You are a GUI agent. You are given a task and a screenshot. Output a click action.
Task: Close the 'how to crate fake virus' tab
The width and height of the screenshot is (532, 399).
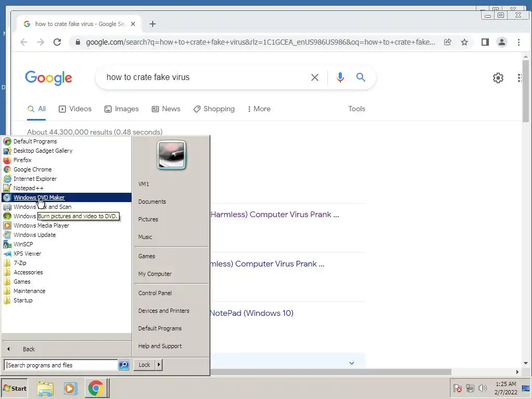coord(133,24)
